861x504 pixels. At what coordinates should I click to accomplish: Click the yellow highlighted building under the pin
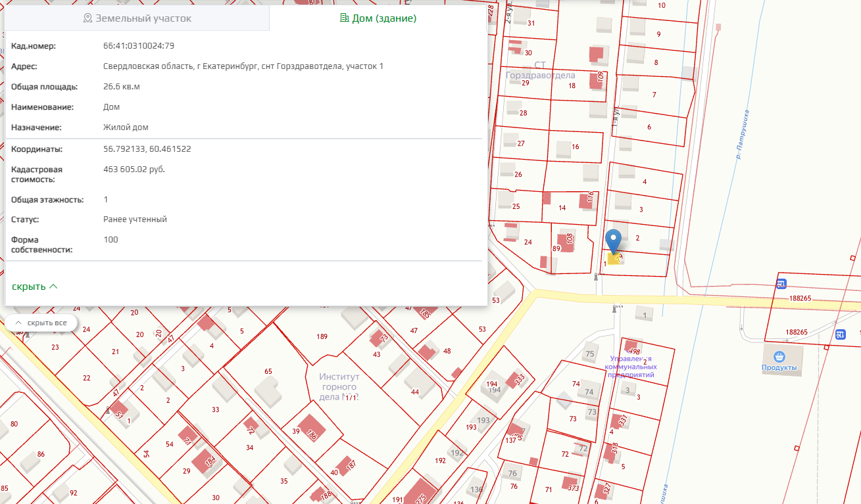pyautogui.click(x=613, y=259)
